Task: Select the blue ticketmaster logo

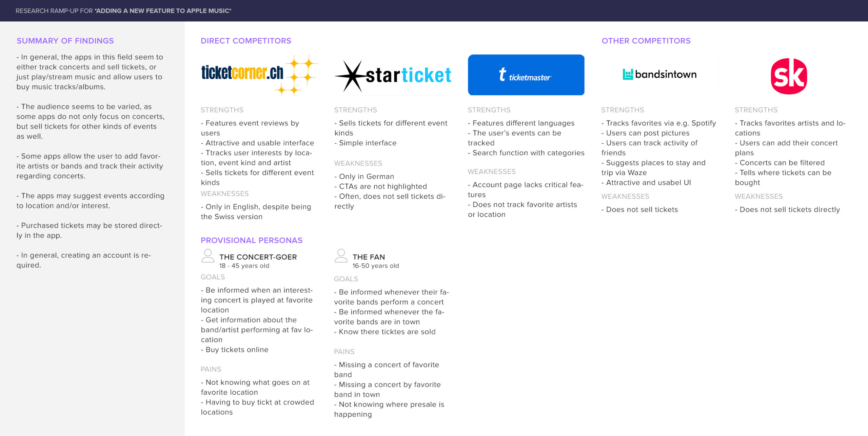Action: 526,75
